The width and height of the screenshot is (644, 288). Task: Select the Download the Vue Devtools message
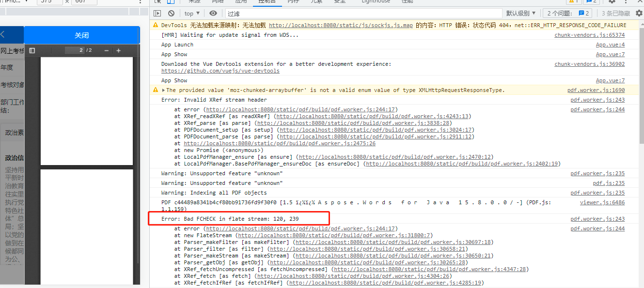click(276, 64)
